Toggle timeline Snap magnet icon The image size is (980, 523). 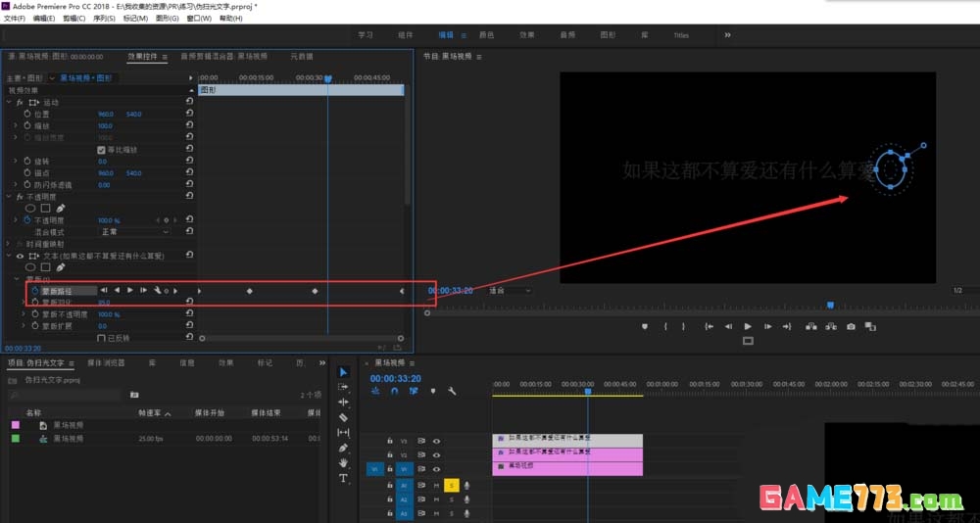point(394,391)
